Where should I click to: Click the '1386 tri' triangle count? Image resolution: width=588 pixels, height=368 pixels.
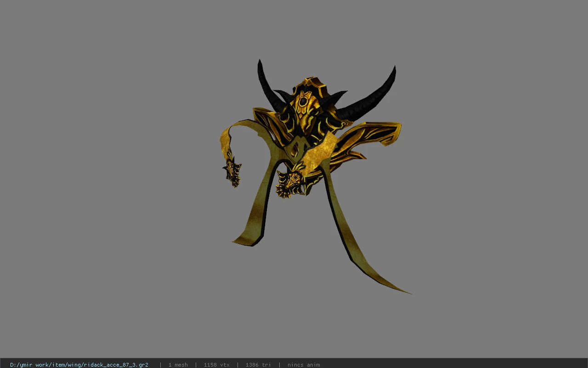(258, 365)
